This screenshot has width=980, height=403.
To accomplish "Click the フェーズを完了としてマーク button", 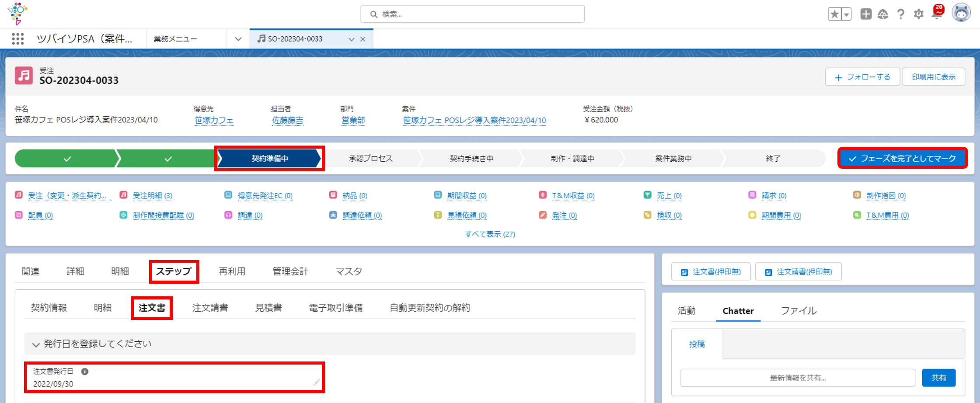I will click(x=903, y=158).
